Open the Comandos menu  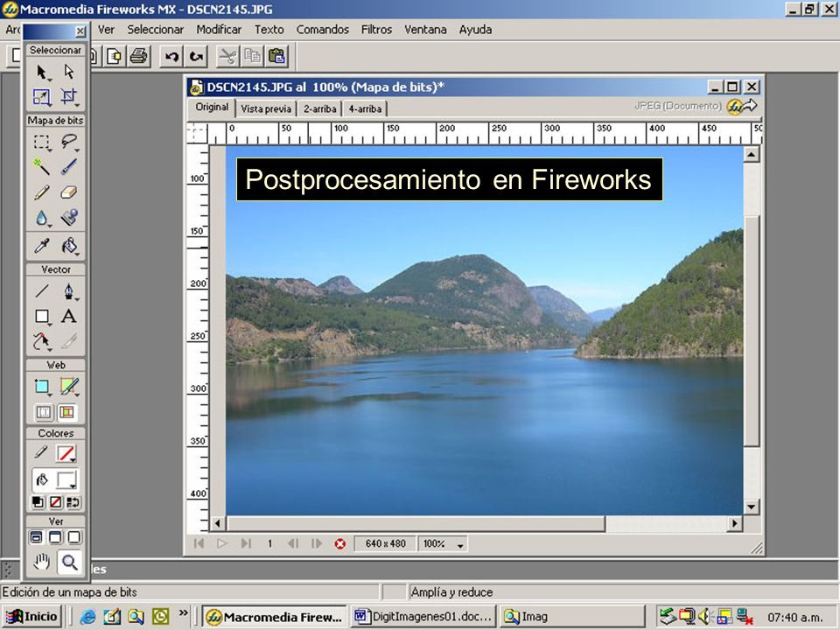[x=323, y=30]
